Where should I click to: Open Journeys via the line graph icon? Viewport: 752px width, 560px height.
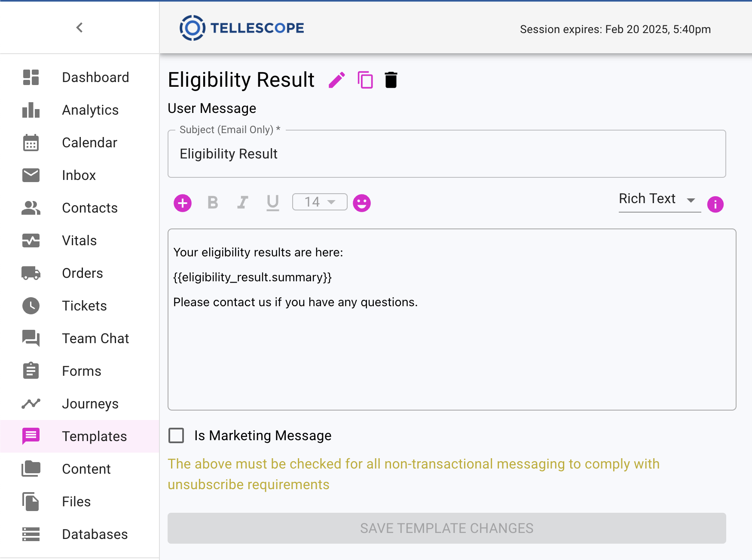tap(31, 404)
